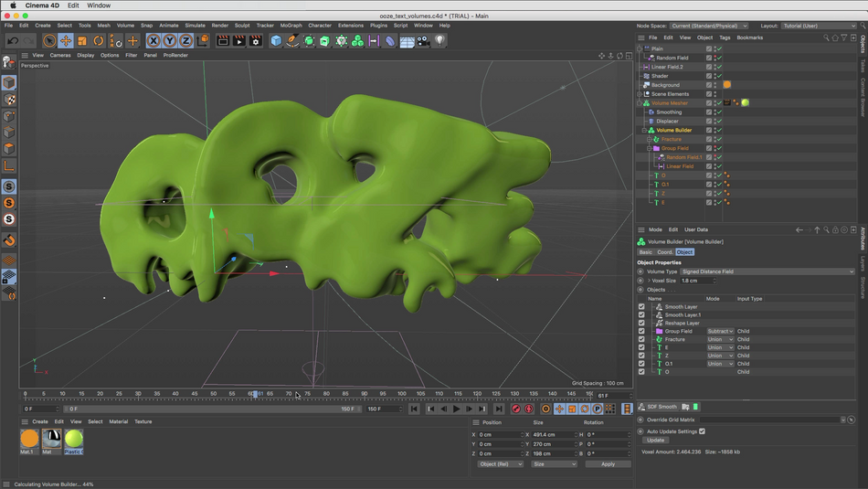Select the Move tool
Viewport: 868px width, 489px height.
pos(66,41)
